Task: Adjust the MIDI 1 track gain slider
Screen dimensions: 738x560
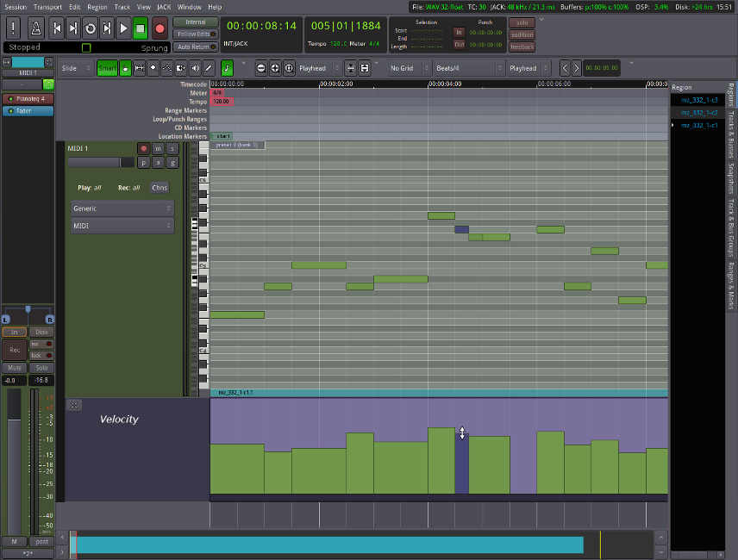Action: tap(100, 162)
